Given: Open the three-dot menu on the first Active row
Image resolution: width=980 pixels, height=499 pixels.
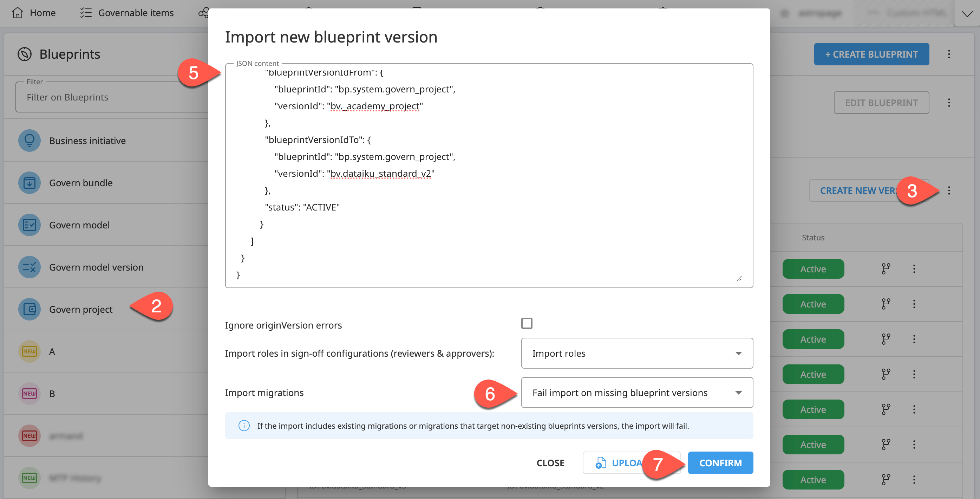Looking at the screenshot, I should pos(914,269).
